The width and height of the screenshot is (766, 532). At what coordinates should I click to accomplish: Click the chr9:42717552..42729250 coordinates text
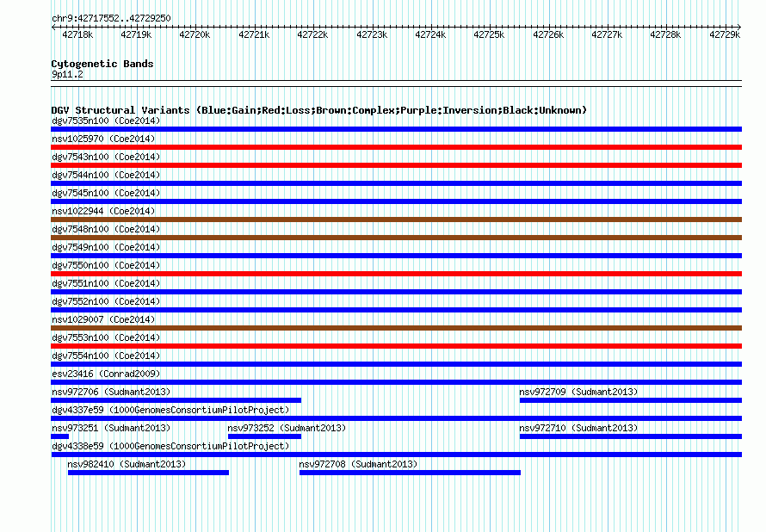pos(111,18)
